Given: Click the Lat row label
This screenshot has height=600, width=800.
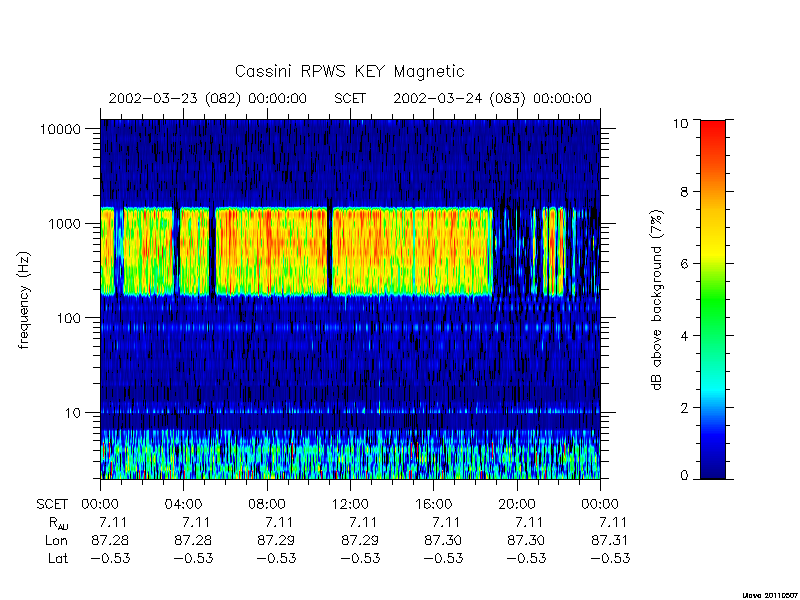Looking at the screenshot, I should coord(58,558).
